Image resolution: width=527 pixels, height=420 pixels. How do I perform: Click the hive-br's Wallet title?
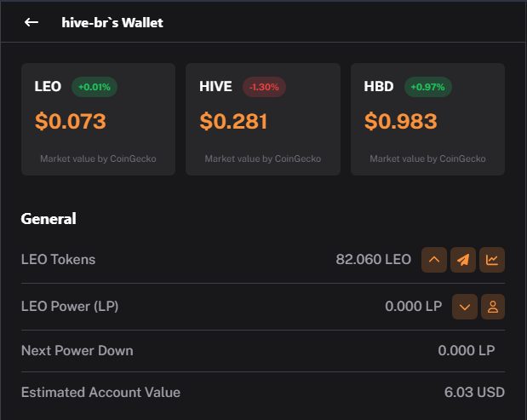[112, 22]
